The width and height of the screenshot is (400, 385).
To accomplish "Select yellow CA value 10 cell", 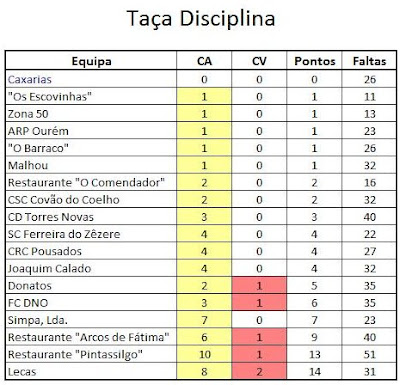I will pyautogui.click(x=204, y=354).
